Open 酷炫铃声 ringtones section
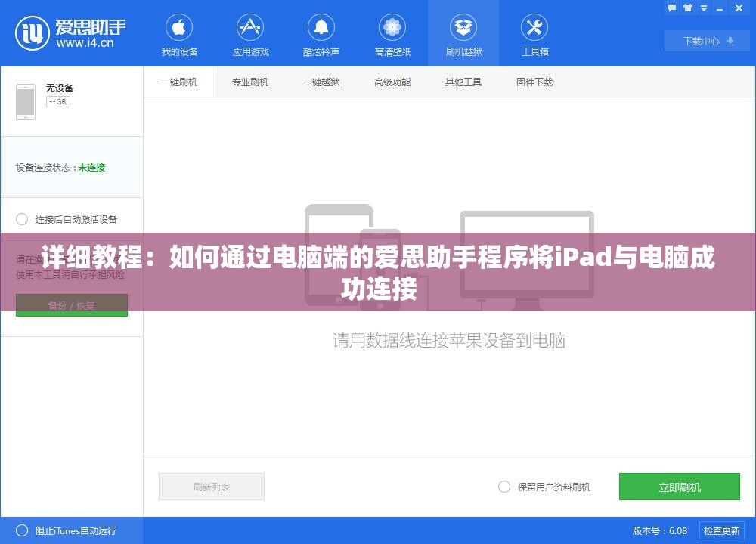 pyautogui.click(x=321, y=36)
